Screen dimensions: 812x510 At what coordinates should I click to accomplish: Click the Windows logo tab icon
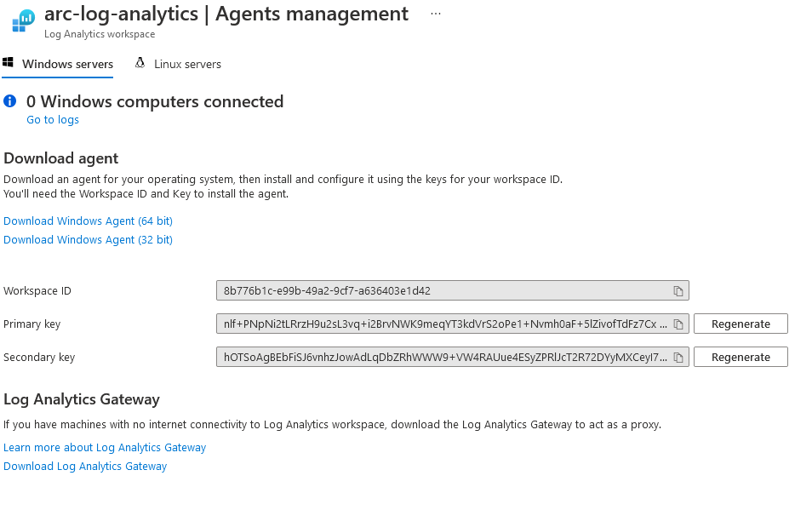(8, 63)
